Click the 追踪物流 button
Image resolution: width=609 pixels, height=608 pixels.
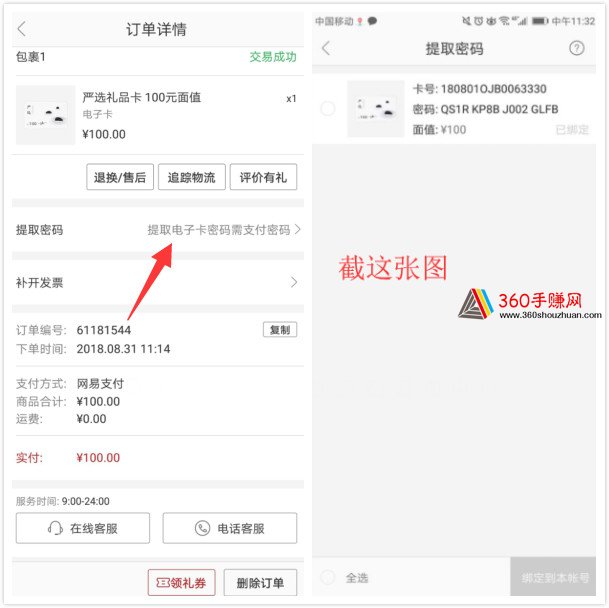[191, 177]
